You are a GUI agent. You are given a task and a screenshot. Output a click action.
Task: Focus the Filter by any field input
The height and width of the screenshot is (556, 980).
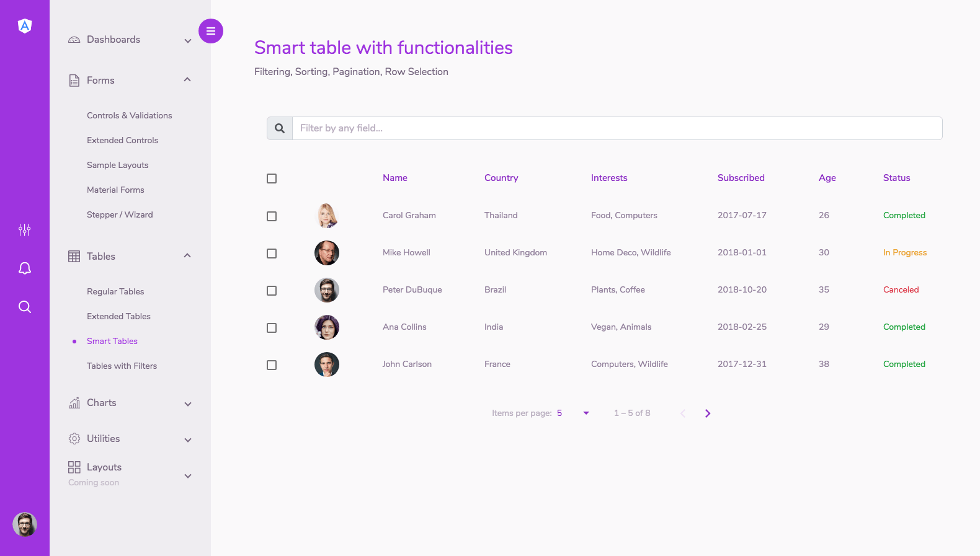[x=617, y=128]
